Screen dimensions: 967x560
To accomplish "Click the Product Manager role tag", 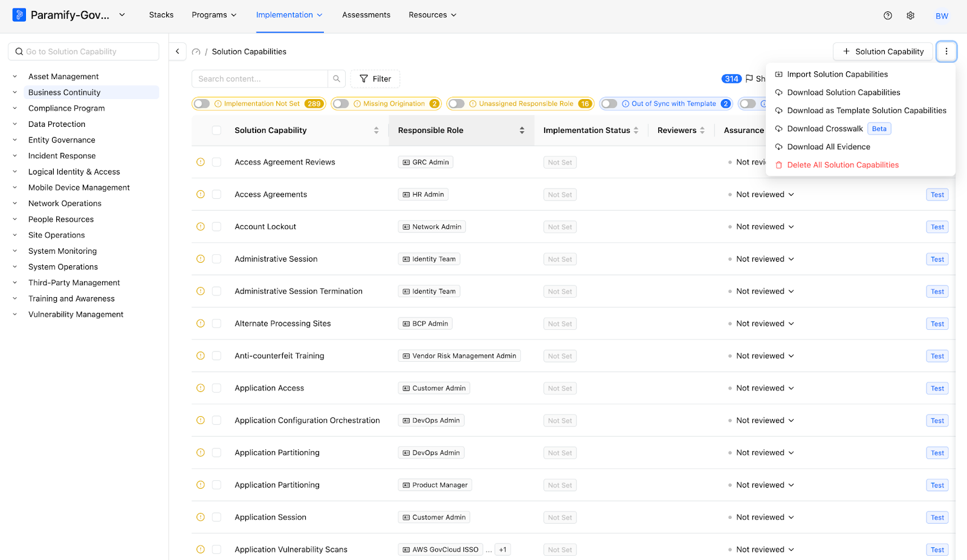I will (x=435, y=484).
